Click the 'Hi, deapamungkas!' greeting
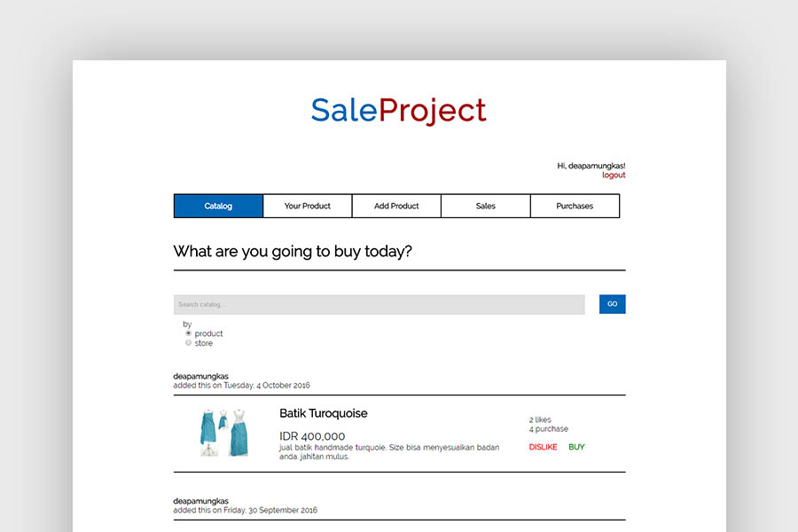Screen dimensions: 798x532 click(591, 166)
